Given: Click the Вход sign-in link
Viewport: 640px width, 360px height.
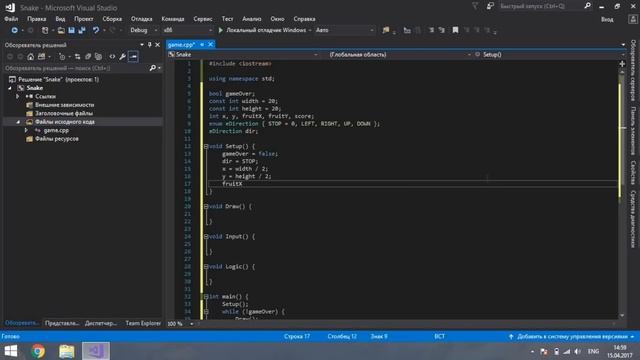Looking at the screenshot, I should [607, 19].
